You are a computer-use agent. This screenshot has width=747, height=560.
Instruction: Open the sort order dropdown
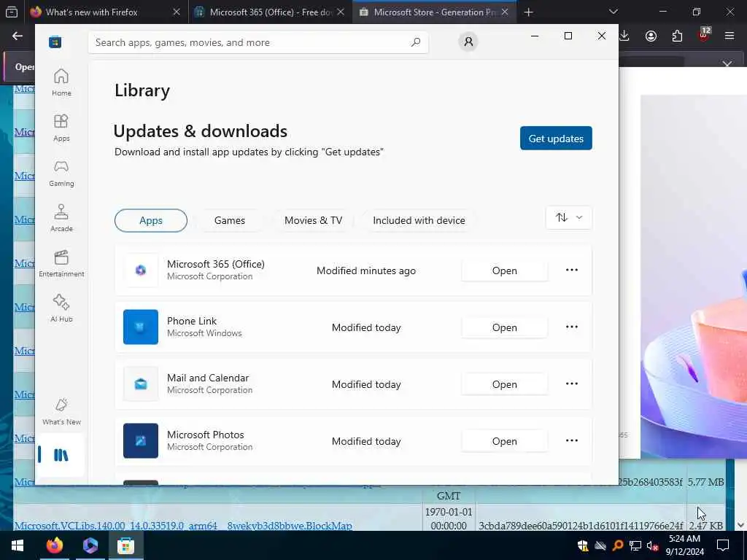(569, 217)
